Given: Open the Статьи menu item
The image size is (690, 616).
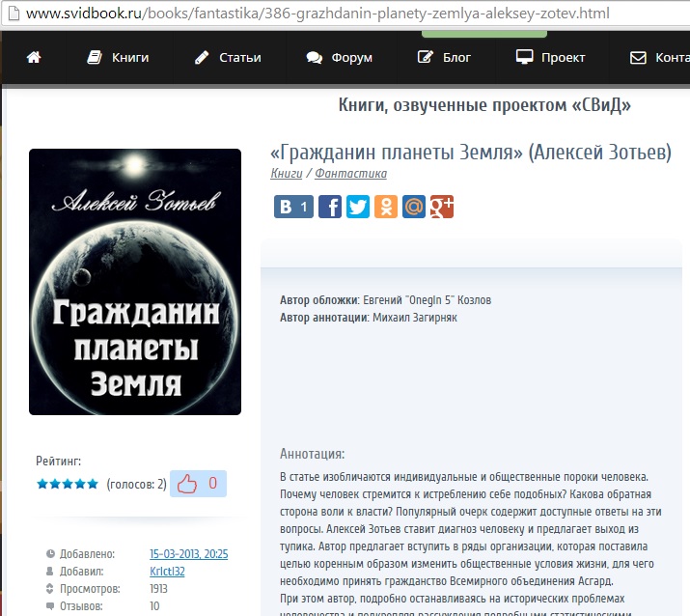Looking at the screenshot, I should [228, 57].
